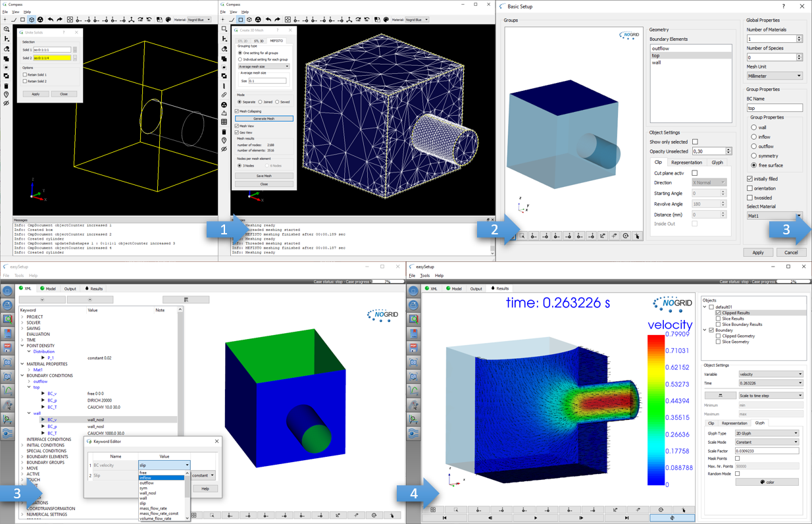Screen dimensions: 812x524
Task: Step one frame forward in results playback
Action: pyautogui.click(x=581, y=518)
